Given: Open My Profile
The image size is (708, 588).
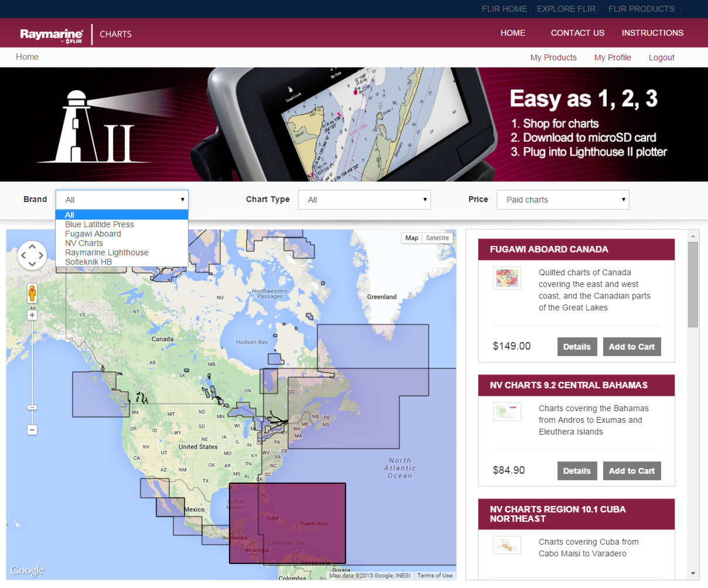Looking at the screenshot, I should click(613, 57).
